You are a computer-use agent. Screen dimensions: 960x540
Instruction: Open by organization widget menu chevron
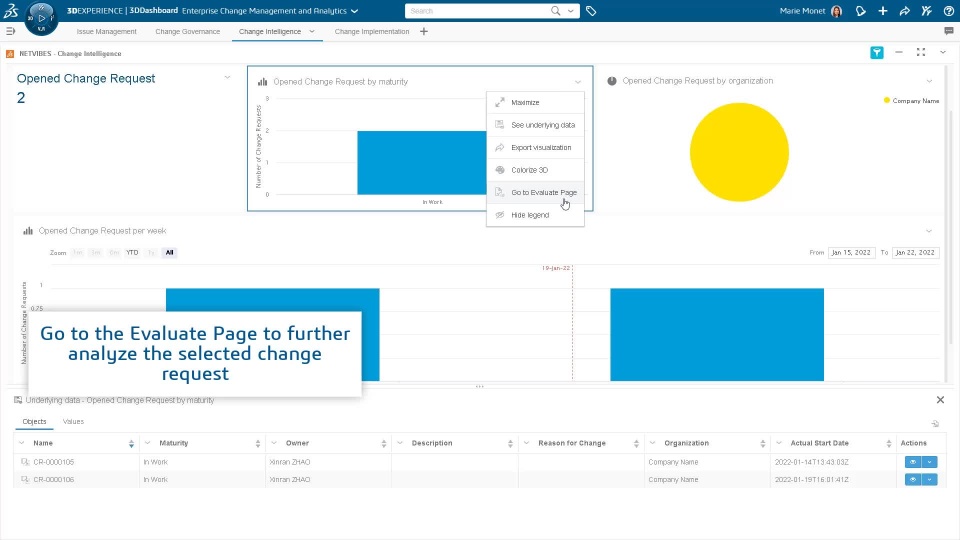(x=929, y=81)
